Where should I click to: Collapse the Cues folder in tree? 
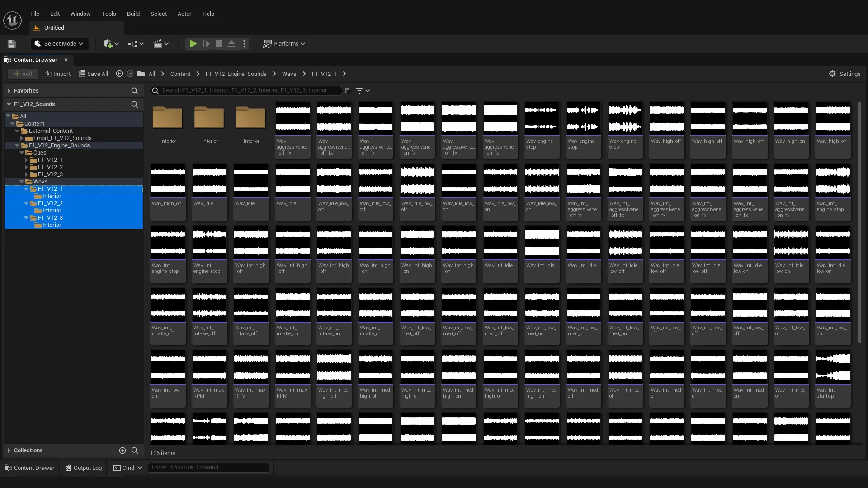22,153
